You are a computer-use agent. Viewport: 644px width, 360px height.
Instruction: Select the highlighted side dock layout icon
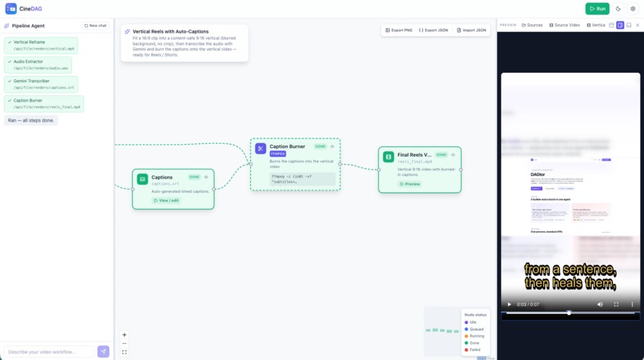[620, 25]
